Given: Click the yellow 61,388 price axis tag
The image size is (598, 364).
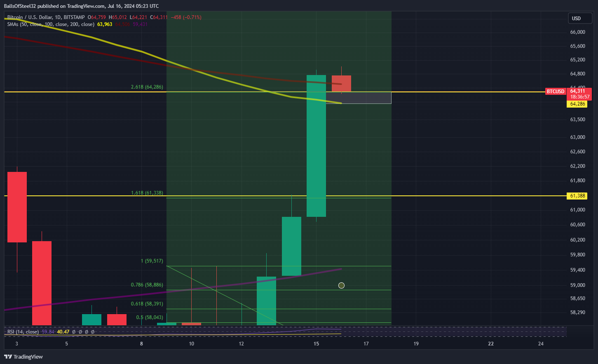Looking at the screenshot, I should pyautogui.click(x=578, y=196).
